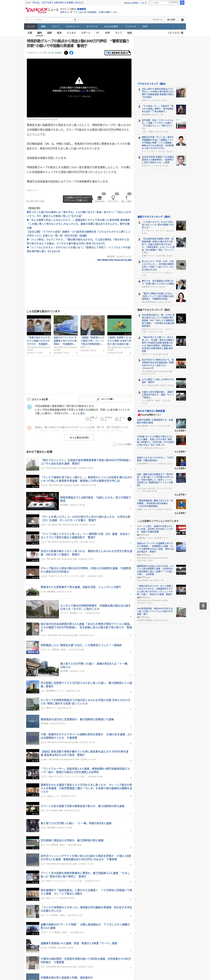This screenshot has height=980, width=210.
Task: Click the もっと見る link on first comment
Action: (x=79, y=413)
